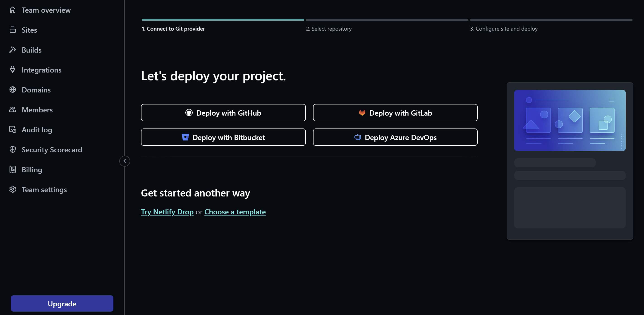Open Team settings via the gear icon
The image size is (644, 315).
(13, 189)
